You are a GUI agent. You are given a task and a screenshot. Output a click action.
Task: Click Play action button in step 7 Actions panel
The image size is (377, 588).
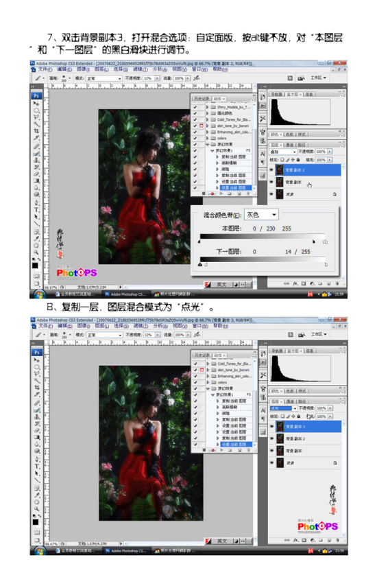click(221, 194)
